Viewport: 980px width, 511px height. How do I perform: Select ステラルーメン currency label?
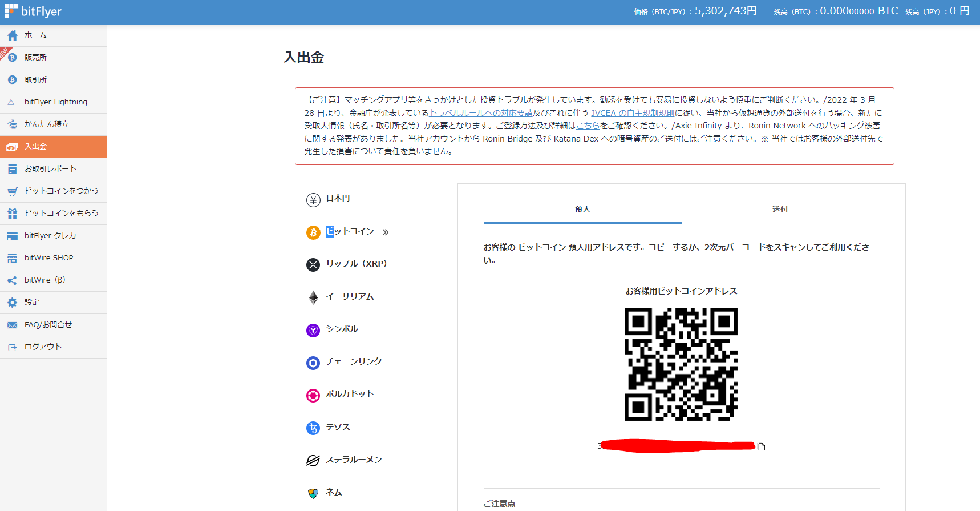point(354,460)
